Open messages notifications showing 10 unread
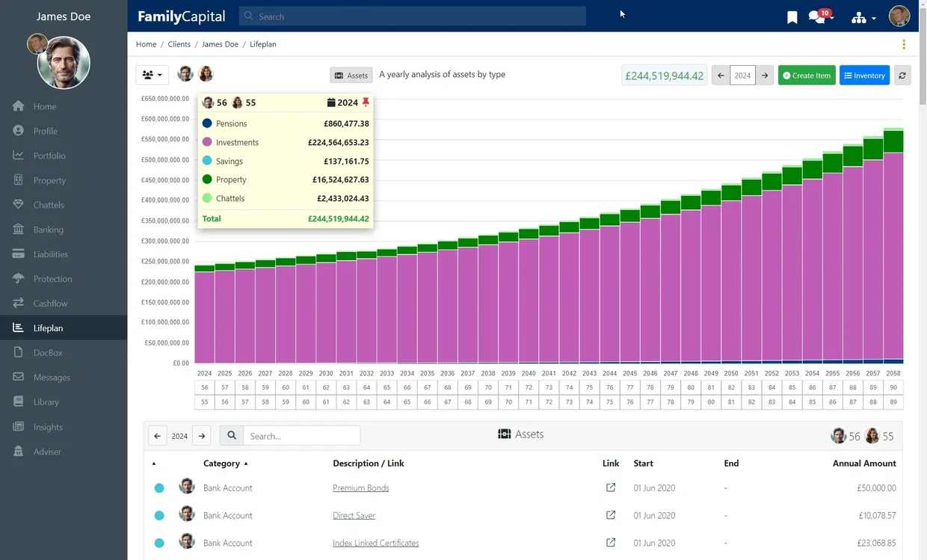Image resolution: width=927 pixels, height=560 pixels. 816,16
